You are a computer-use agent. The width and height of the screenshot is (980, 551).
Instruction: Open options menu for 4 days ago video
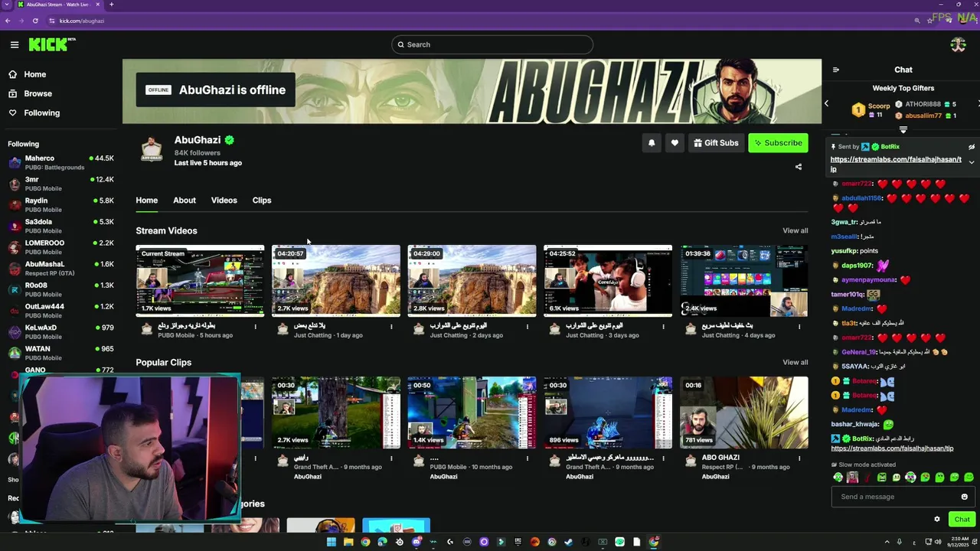(x=799, y=327)
